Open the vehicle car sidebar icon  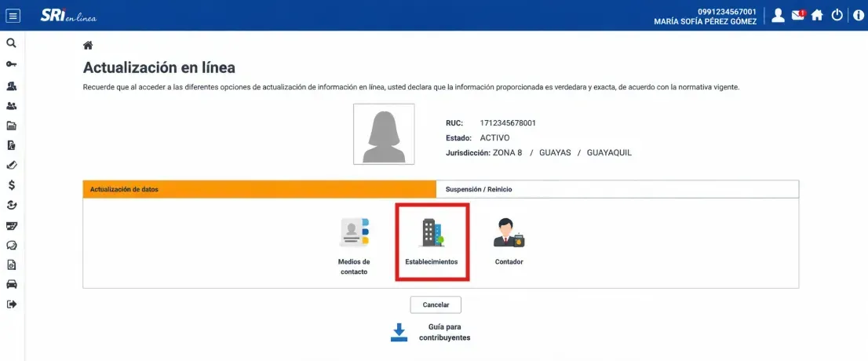tap(11, 285)
